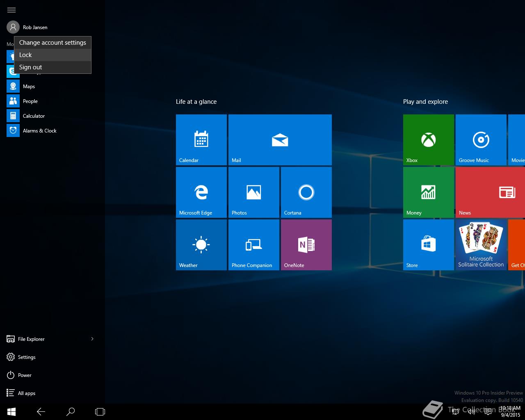The width and height of the screenshot is (525, 420).
Task: Launch the OneNote tile
Action: click(306, 245)
